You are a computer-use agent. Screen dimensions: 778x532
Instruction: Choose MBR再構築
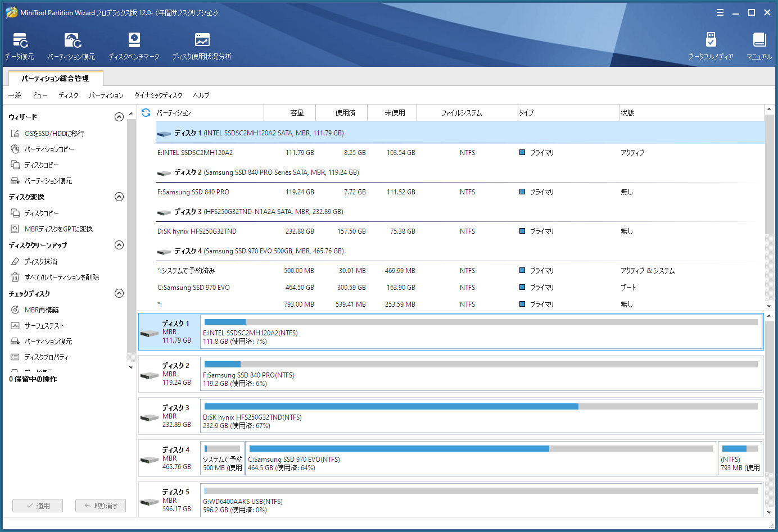point(35,310)
